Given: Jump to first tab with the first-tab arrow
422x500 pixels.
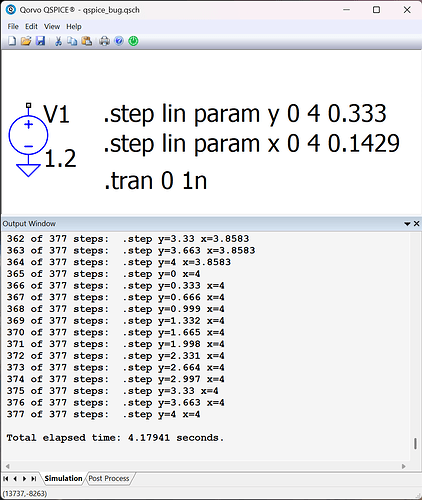Looking at the screenshot, I should pos(6,479).
